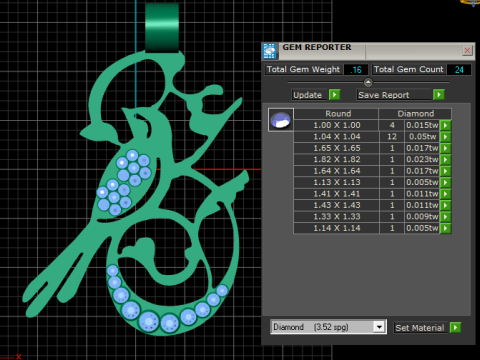Click the round diamond gem thumbnail
This screenshot has width=480, height=360.
tap(281, 120)
